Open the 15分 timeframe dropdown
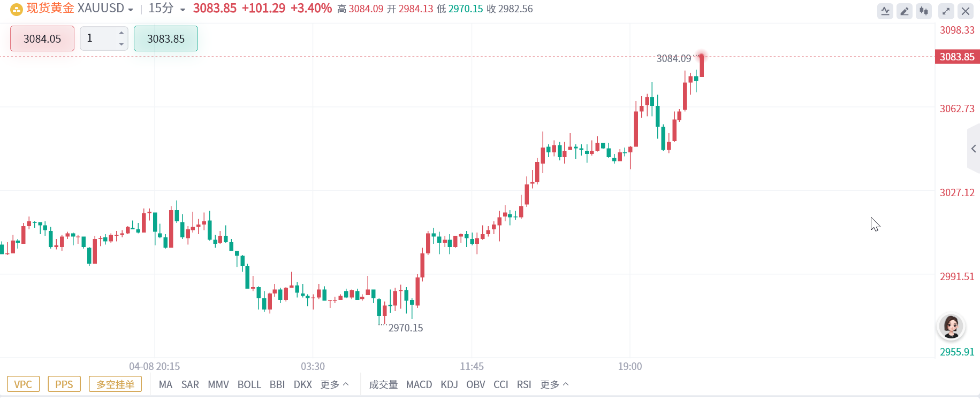The height and width of the screenshot is (402, 980). coord(183,10)
